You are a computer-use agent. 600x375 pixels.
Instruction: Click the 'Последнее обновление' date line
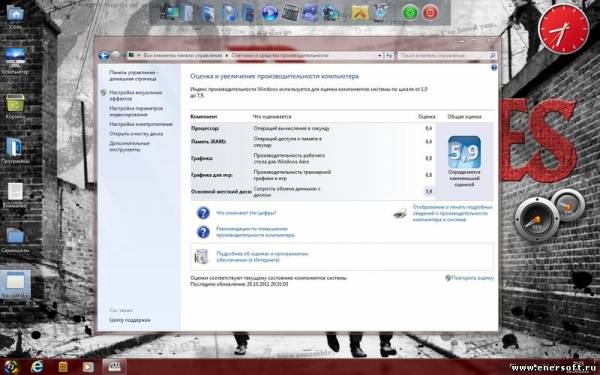click(x=239, y=284)
